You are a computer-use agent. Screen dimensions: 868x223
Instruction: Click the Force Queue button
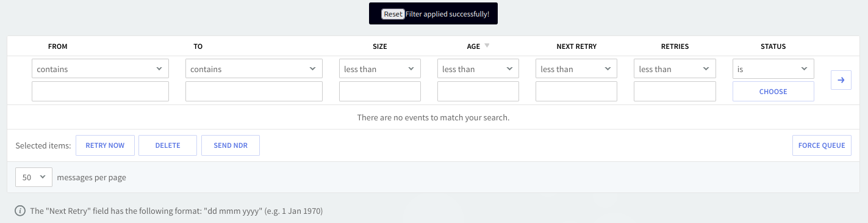822,145
